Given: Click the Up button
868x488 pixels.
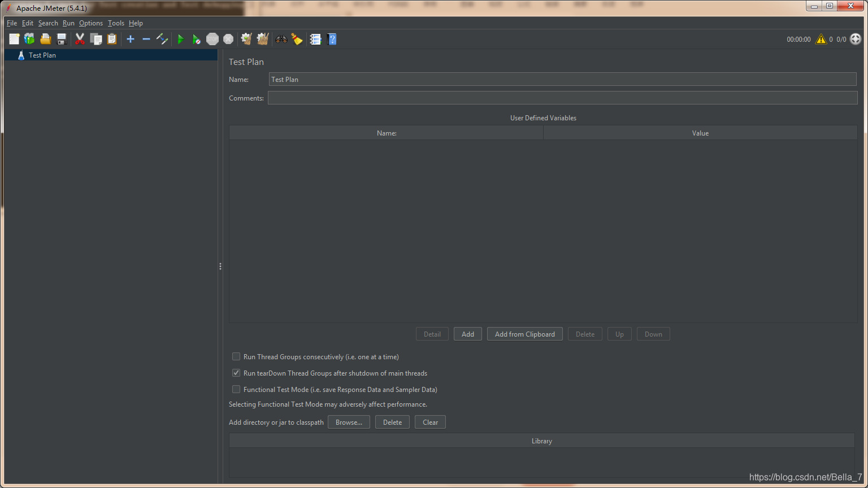Looking at the screenshot, I should pyautogui.click(x=619, y=334).
